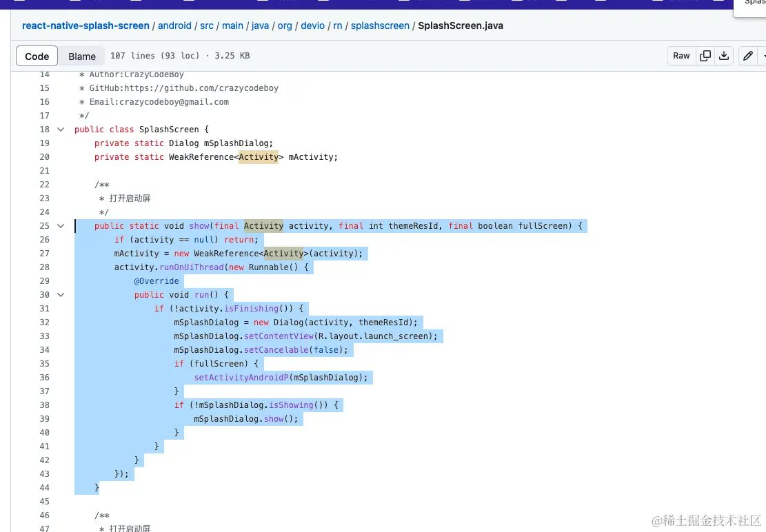Open the main folder in the breadcrumb

(232, 25)
